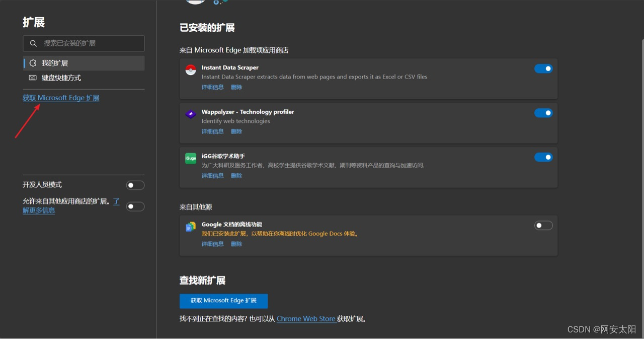Viewport: 644px width, 339px height.
Task: Click the blue 获取 Microsoft Edge 扩展 button
Action: (223, 301)
